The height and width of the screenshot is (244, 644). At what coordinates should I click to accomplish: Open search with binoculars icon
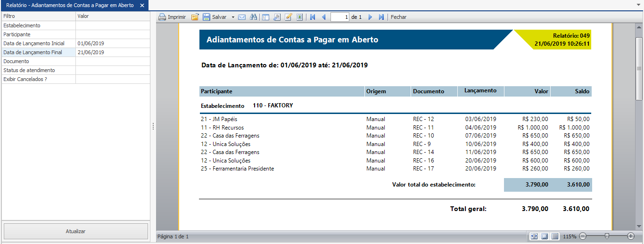click(253, 17)
